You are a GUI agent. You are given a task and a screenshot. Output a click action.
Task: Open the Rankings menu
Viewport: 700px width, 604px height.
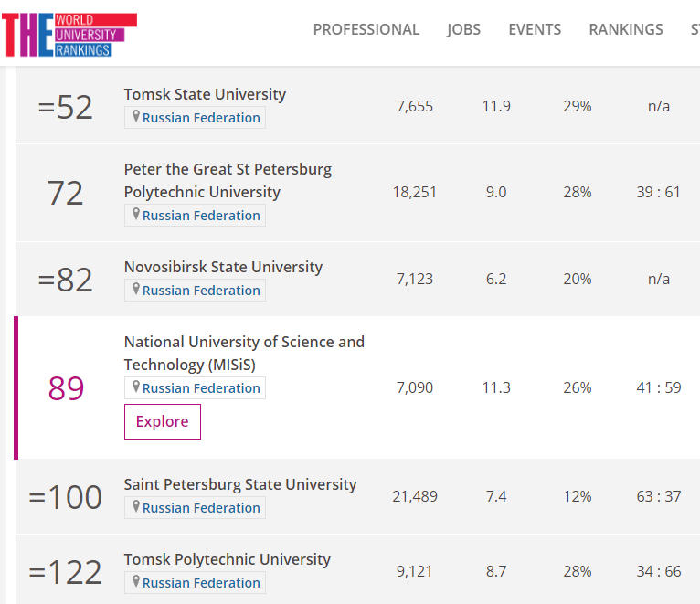[626, 29]
